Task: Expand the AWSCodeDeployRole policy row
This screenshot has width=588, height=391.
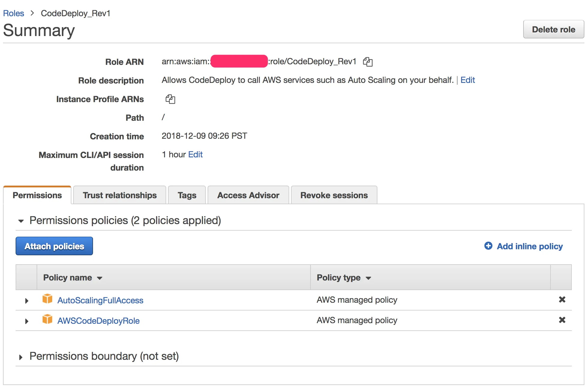Action: click(x=27, y=321)
